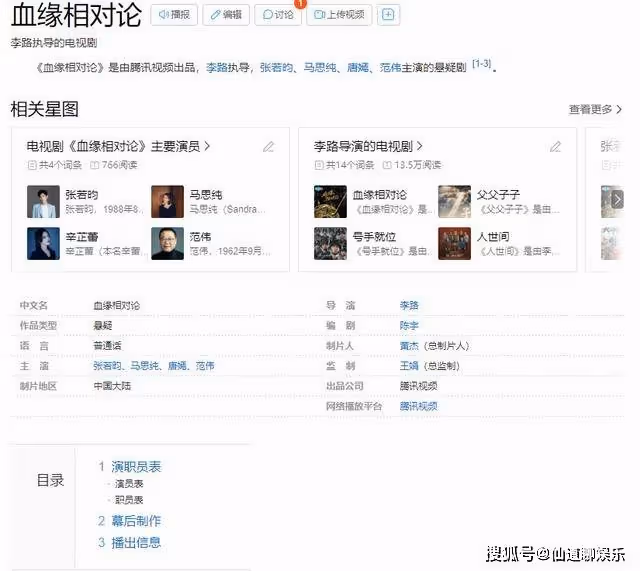640x571 pixels.
Task: Click the 张若昀 link in the intro sentence
Action: (x=276, y=67)
